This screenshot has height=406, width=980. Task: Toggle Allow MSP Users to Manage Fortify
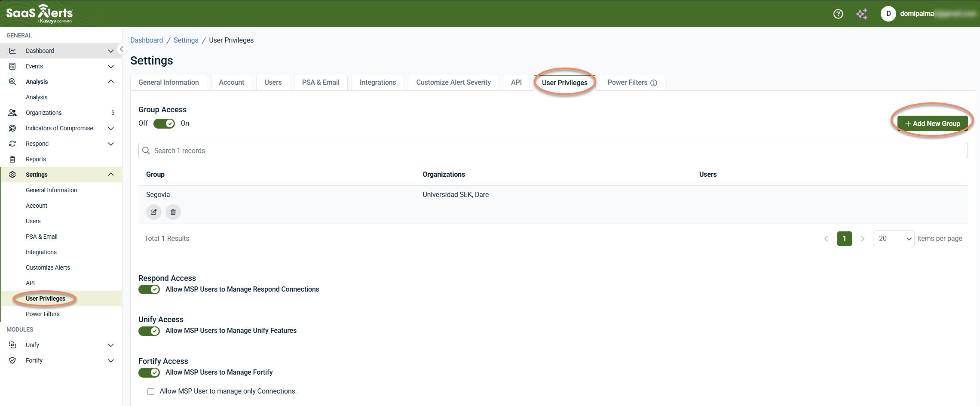click(149, 372)
